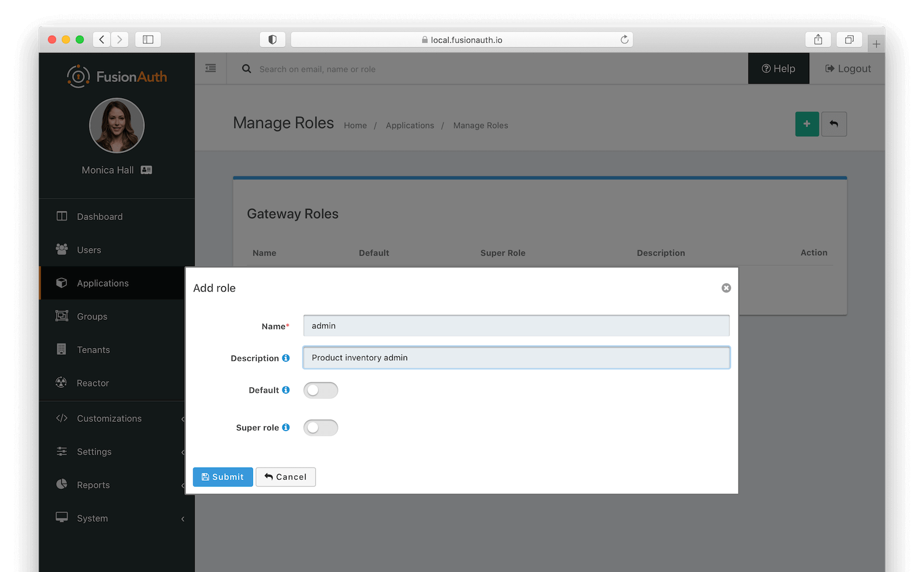Click the Reactor radiation icon

[x=61, y=382]
